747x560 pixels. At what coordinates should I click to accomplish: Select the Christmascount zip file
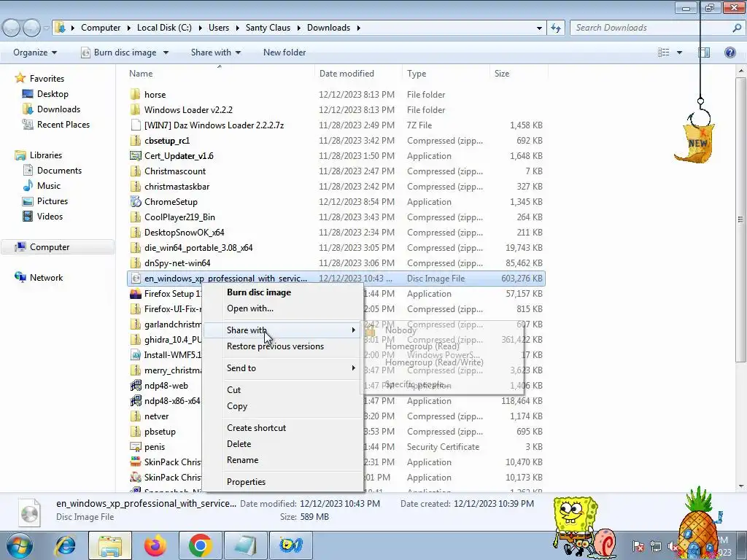175,171
